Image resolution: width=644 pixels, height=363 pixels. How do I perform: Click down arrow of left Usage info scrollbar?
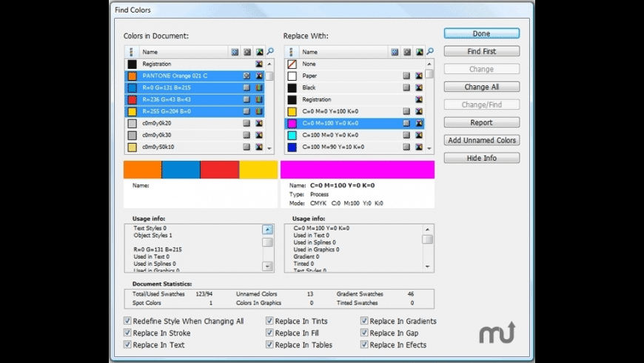(267, 267)
